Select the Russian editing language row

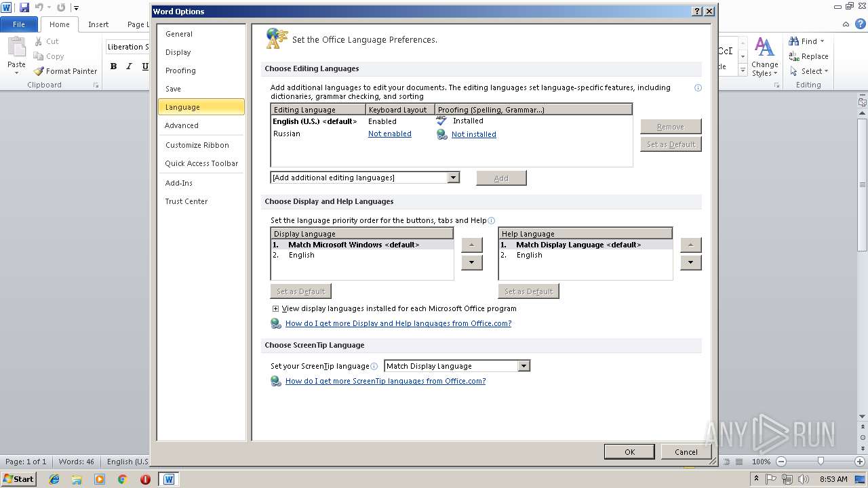coord(451,134)
